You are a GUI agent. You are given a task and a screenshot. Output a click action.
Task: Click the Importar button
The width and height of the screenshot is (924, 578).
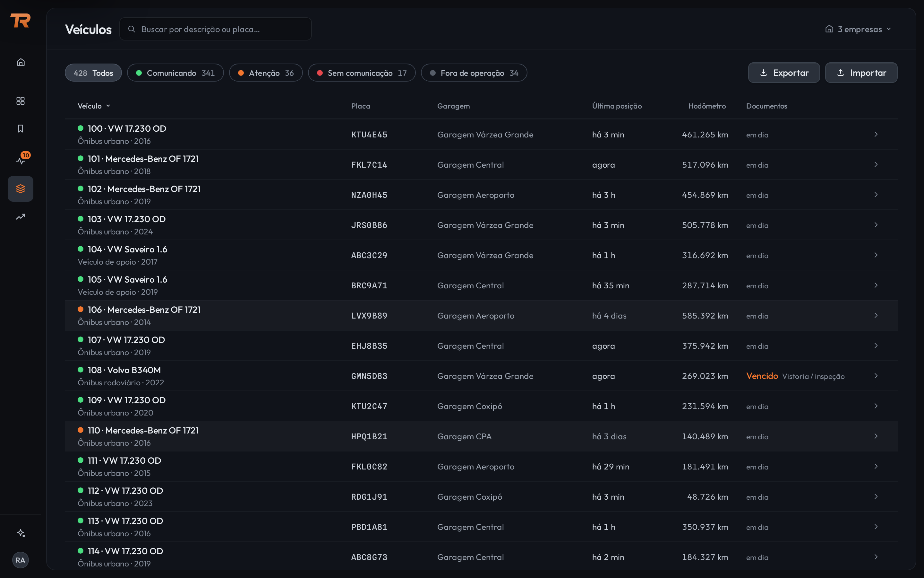click(x=861, y=73)
